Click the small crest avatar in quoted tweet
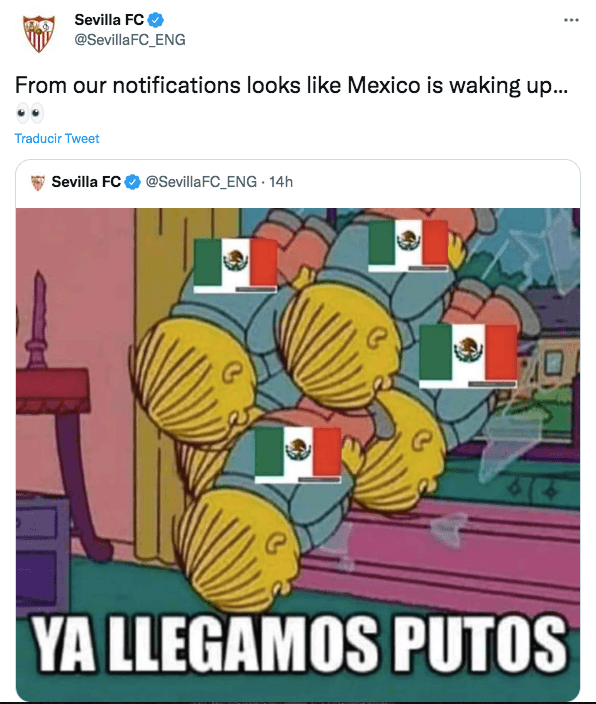 38,182
